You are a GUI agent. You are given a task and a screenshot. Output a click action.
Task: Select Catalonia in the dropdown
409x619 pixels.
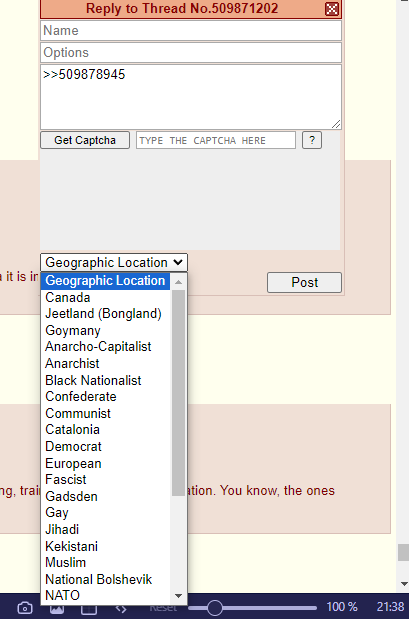click(105, 430)
